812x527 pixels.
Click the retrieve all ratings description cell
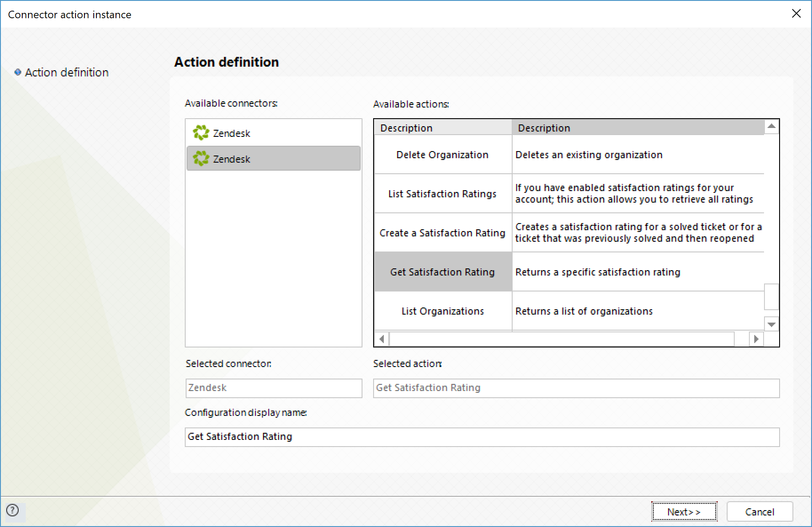click(638, 194)
